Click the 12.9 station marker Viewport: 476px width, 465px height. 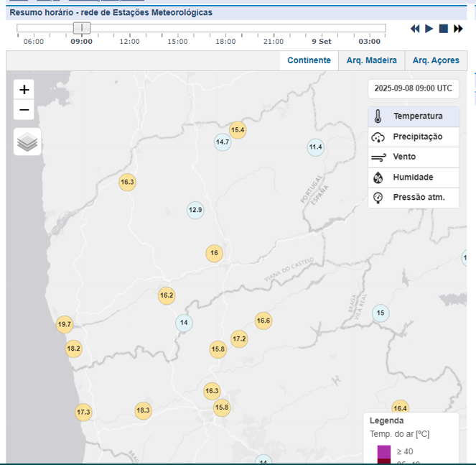tap(195, 210)
